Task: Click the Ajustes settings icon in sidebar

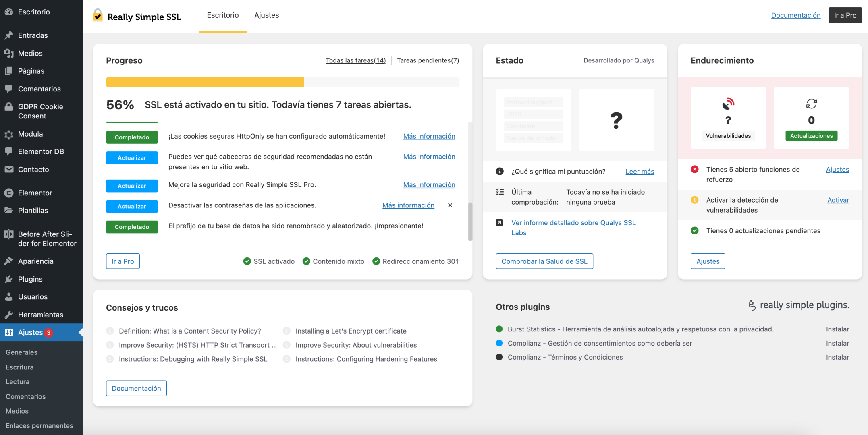Action: point(9,332)
